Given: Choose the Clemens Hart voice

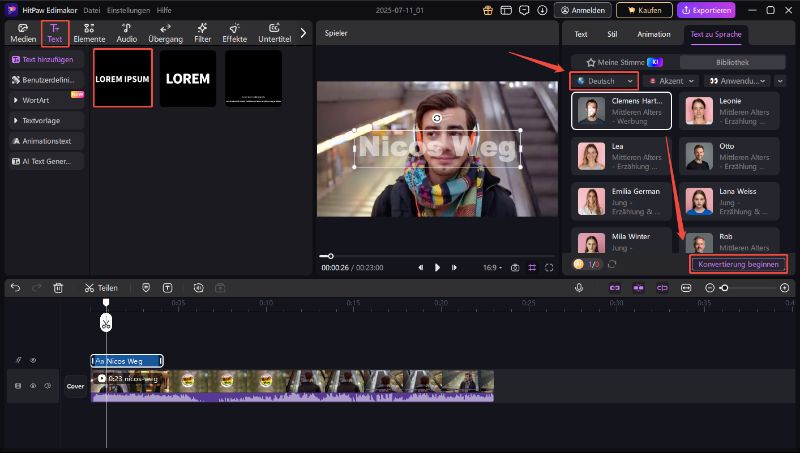Looking at the screenshot, I should point(621,111).
